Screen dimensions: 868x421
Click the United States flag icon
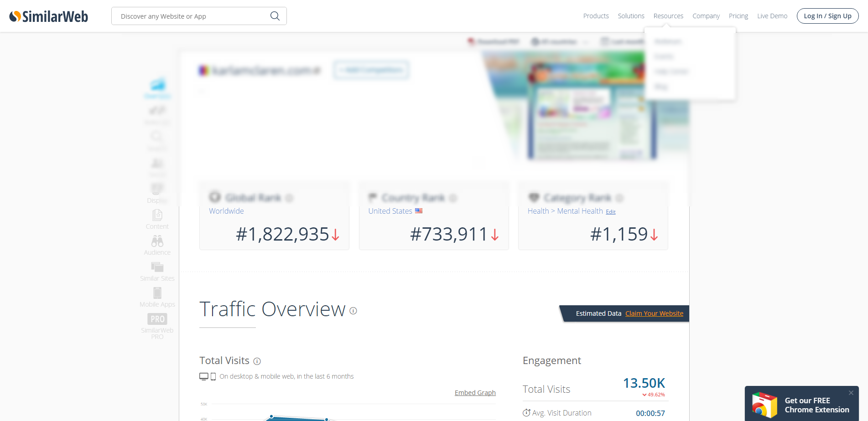point(419,211)
